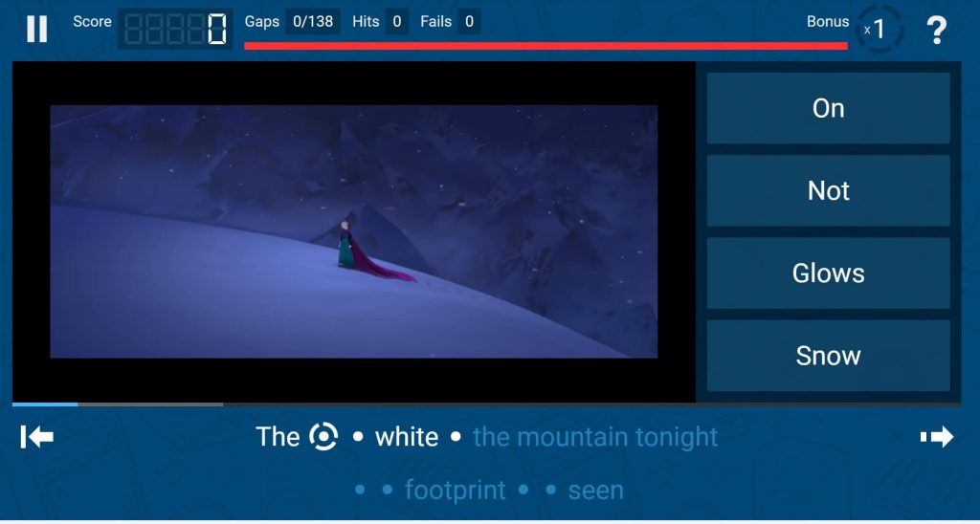Click the word 'footprint' in upcoming lyrics
Viewport: 980px width, 524px height.
(455, 491)
